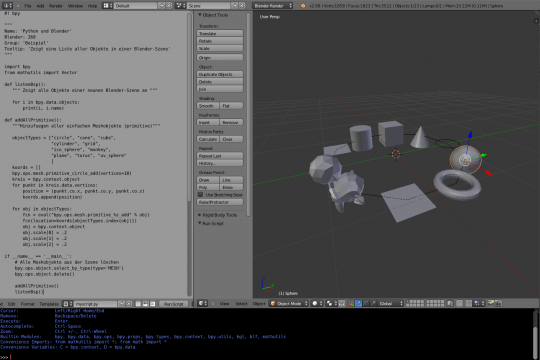This screenshot has height=360, width=540.
Task: Open the pivot point selector
Action: pyautogui.click(x=331, y=303)
